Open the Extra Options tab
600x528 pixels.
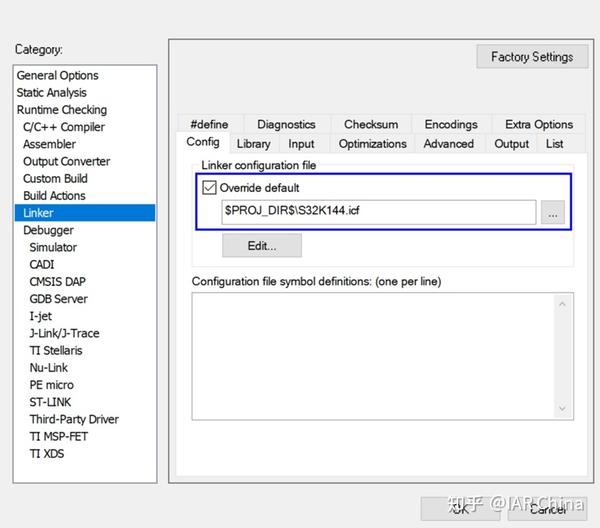tap(539, 124)
